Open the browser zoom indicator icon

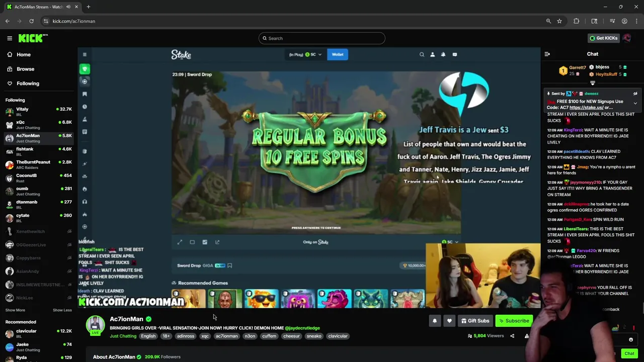pos(548,21)
